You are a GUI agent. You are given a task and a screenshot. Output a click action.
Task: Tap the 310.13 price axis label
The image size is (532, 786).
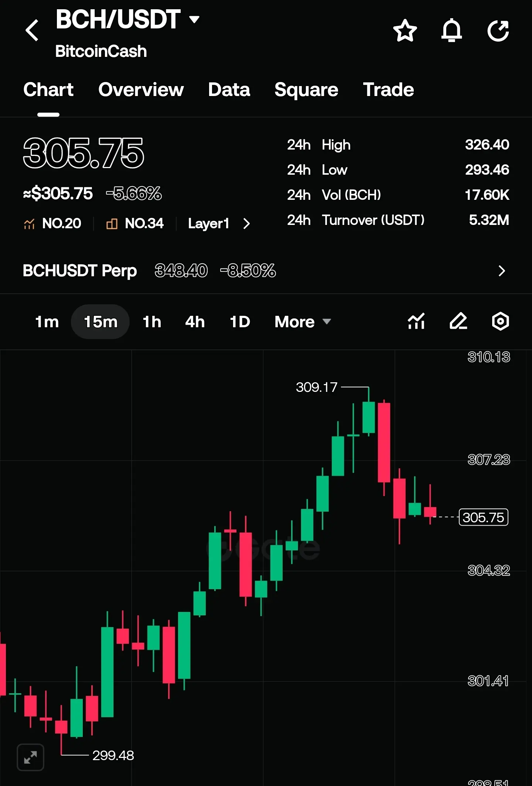tap(489, 357)
